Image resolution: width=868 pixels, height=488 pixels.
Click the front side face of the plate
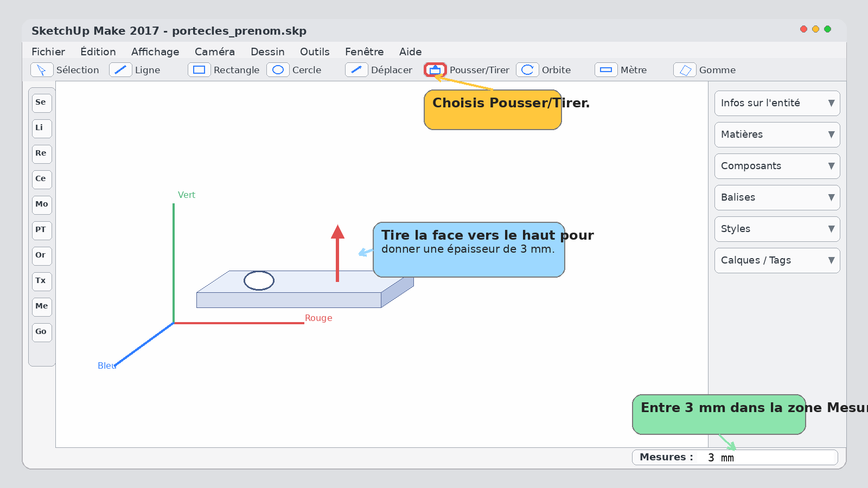(x=289, y=300)
